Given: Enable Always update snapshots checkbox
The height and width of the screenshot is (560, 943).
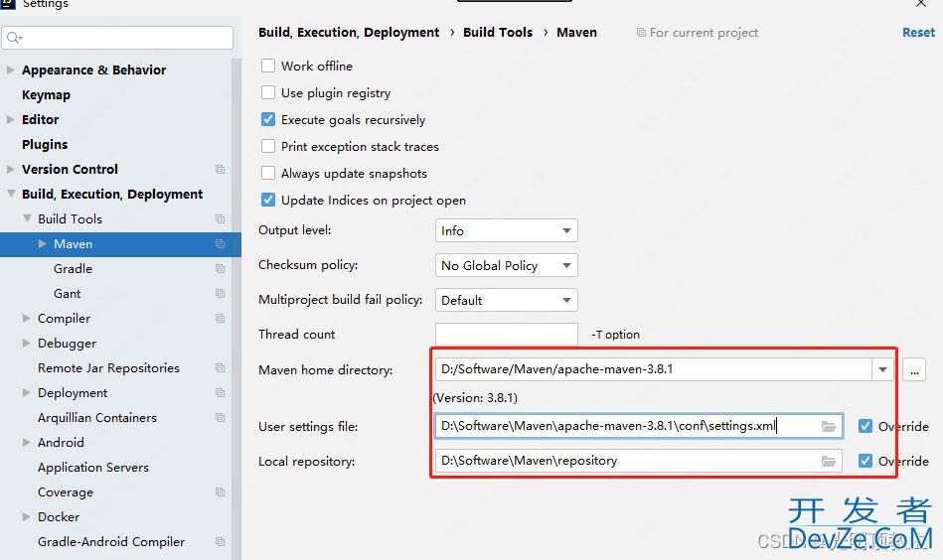Looking at the screenshot, I should click(x=268, y=173).
